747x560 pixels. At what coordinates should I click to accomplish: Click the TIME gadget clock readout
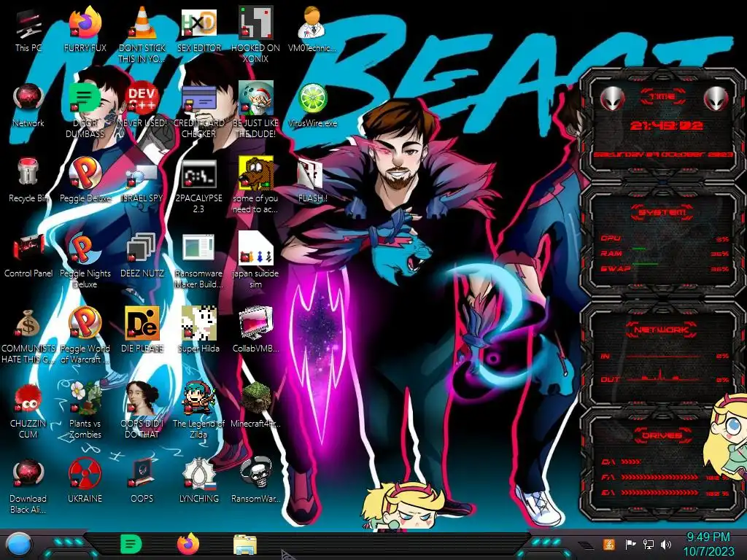(x=666, y=125)
